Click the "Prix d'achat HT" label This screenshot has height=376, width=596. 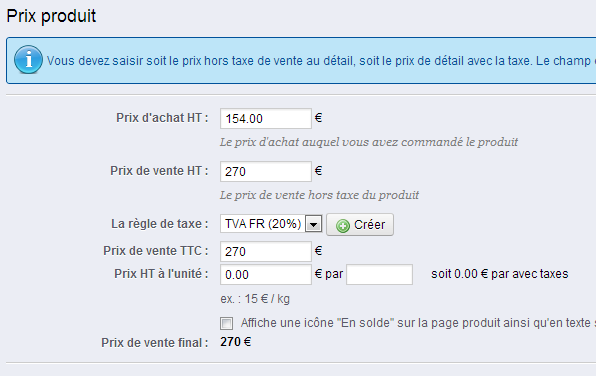162,118
